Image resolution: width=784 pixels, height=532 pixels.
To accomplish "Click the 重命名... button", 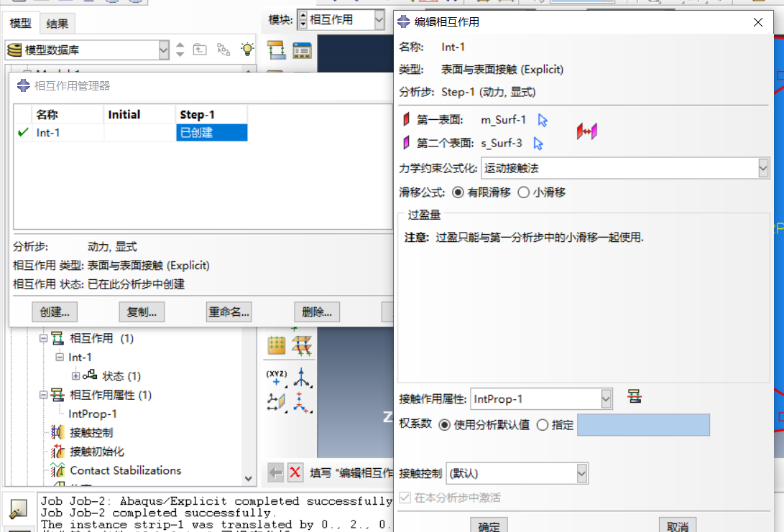I will (229, 312).
